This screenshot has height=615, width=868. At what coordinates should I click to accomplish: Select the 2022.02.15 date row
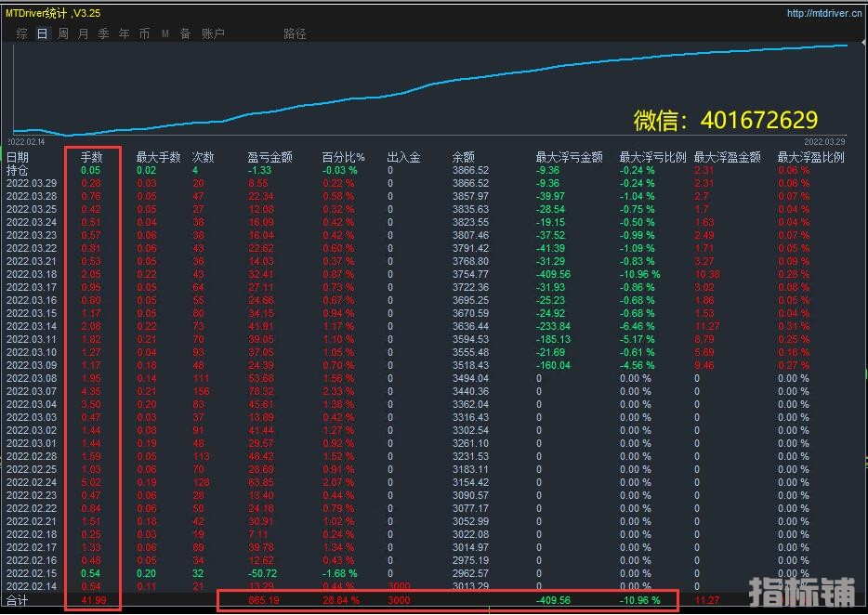(32, 574)
